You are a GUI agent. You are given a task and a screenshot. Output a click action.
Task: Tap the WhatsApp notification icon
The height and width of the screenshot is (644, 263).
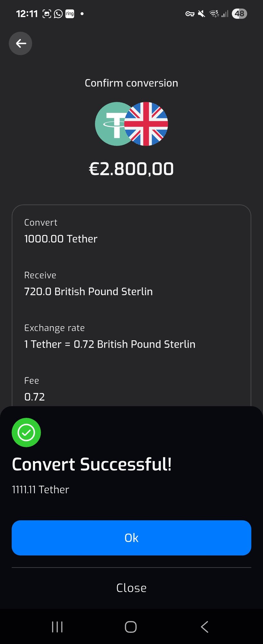(x=58, y=14)
